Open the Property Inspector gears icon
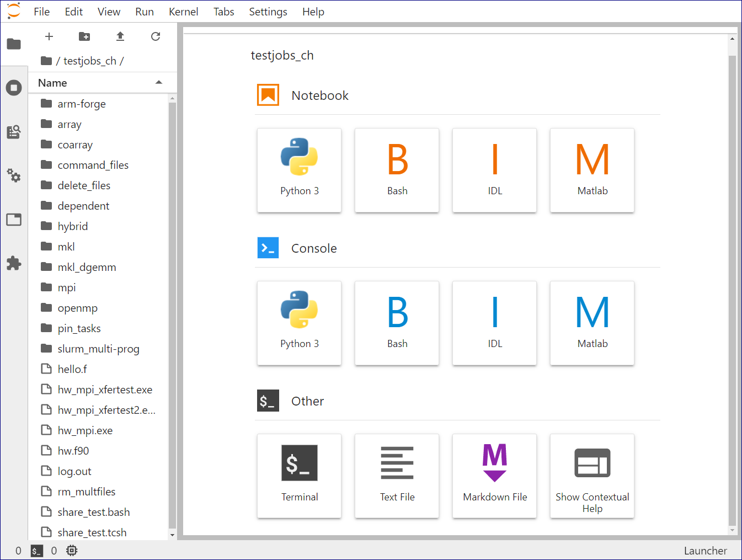Screen dimensions: 742x560 click(x=14, y=176)
